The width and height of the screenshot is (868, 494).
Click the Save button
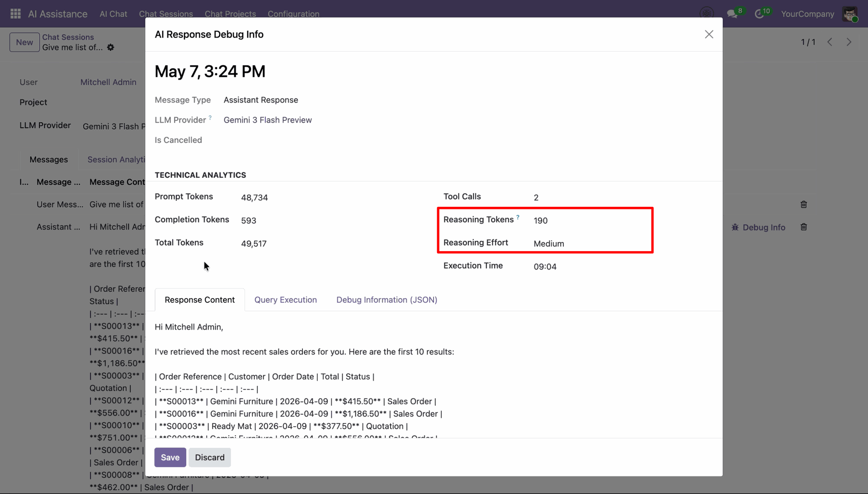click(x=170, y=457)
